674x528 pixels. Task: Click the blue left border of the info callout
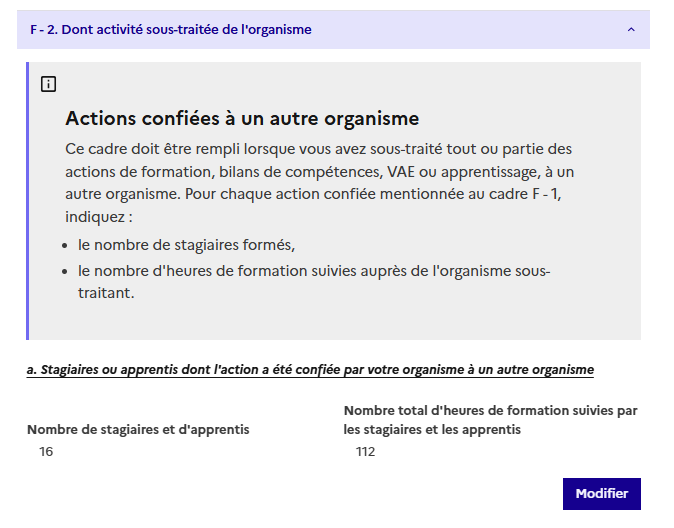pyautogui.click(x=28, y=200)
